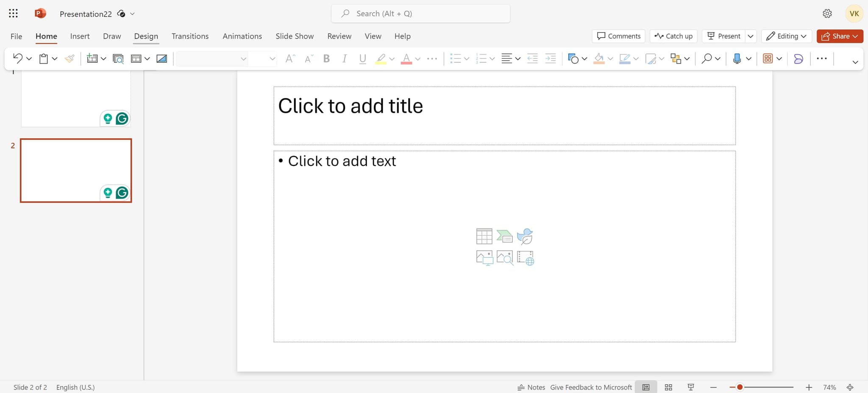Image resolution: width=868 pixels, height=393 pixels.
Task: Start the Present slideshow
Action: click(x=723, y=36)
